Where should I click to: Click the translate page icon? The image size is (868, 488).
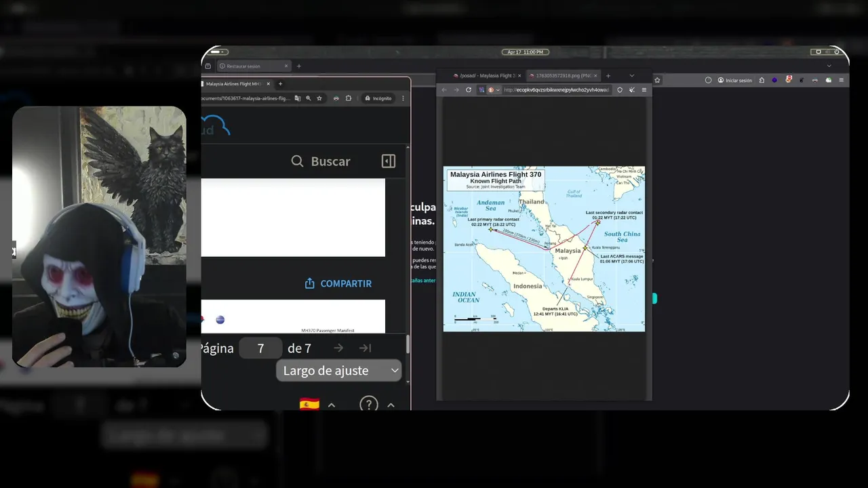(x=298, y=98)
